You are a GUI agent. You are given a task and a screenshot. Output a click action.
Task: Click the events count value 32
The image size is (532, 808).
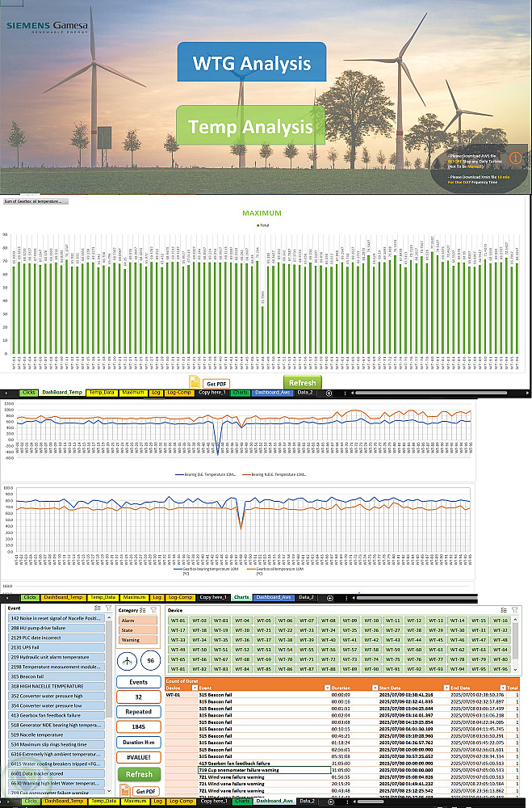(x=139, y=697)
